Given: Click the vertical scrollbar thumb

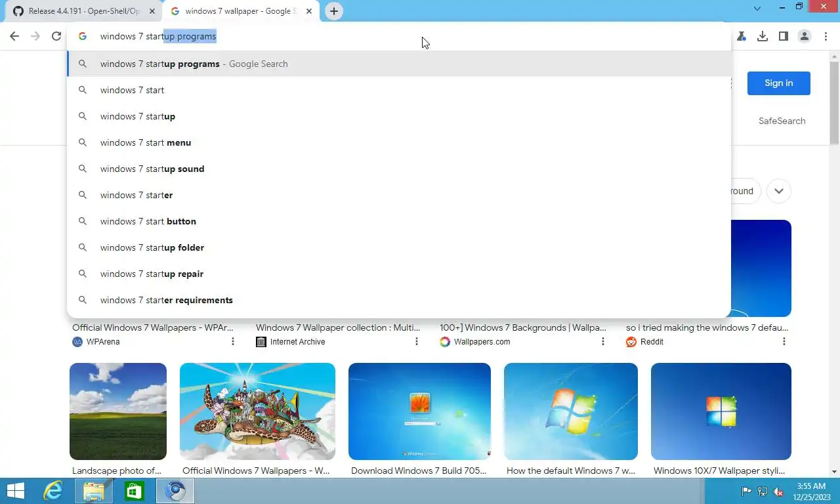Looking at the screenshot, I should click(834, 103).
